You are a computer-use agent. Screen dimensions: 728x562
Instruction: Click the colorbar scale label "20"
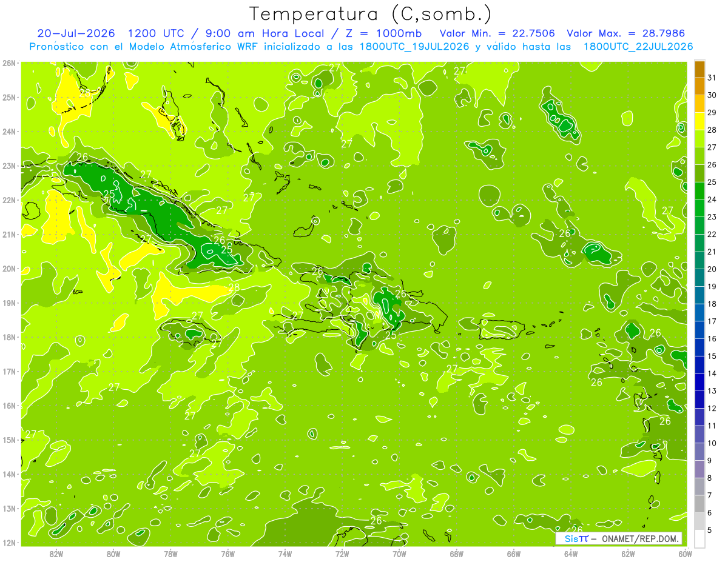pos(712,269)
